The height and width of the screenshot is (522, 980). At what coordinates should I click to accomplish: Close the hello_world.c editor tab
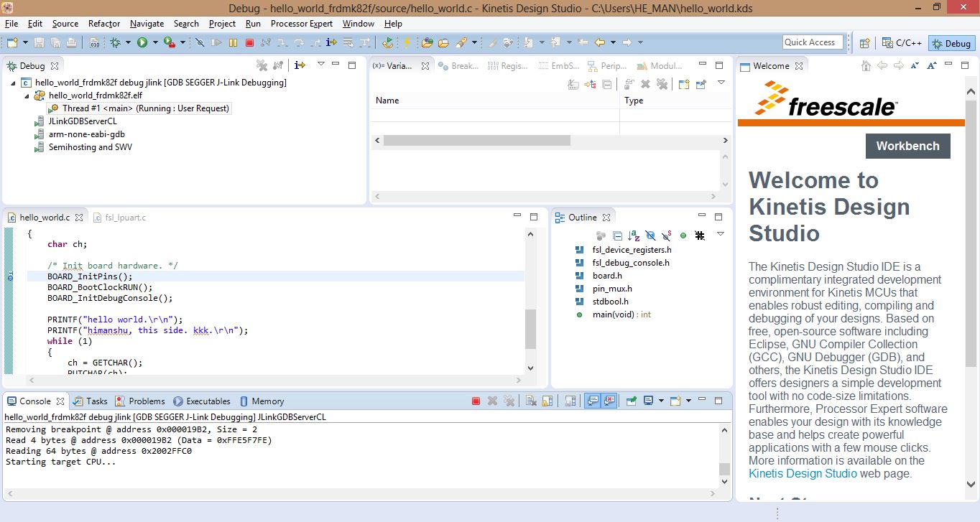click(79, 217)
